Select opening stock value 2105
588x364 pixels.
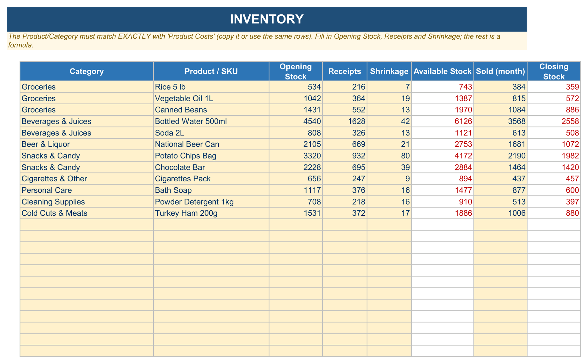coord(296,144)
